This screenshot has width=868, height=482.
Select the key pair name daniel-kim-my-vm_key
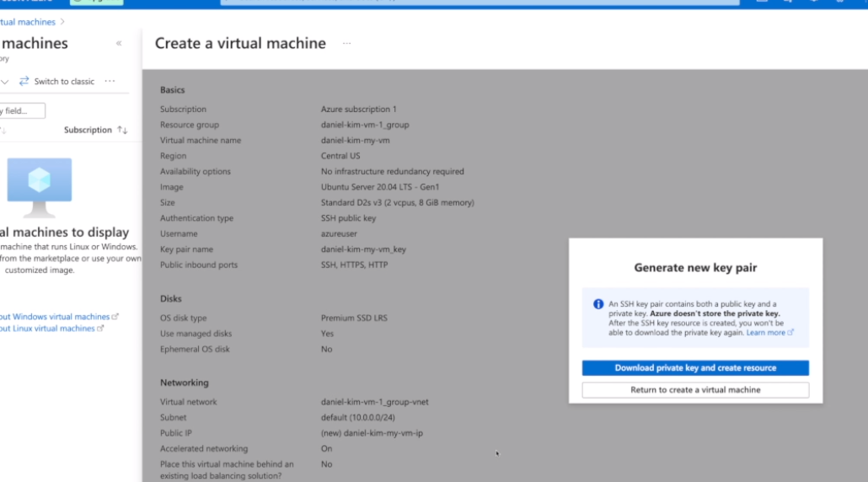coord(364,249)
